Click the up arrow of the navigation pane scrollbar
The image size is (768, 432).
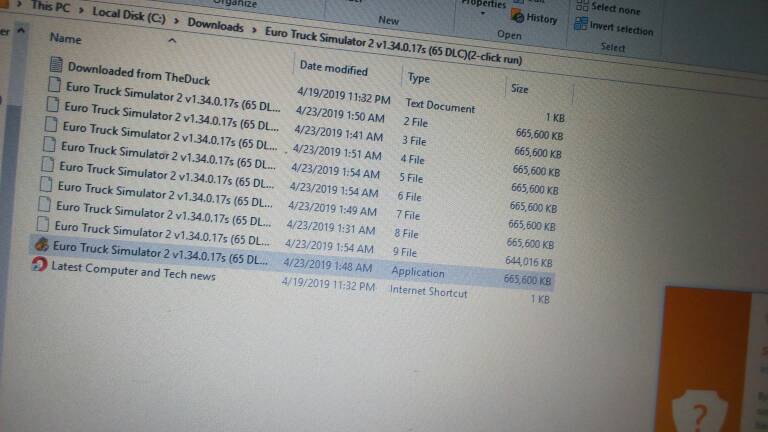click(x=21, y=30)
